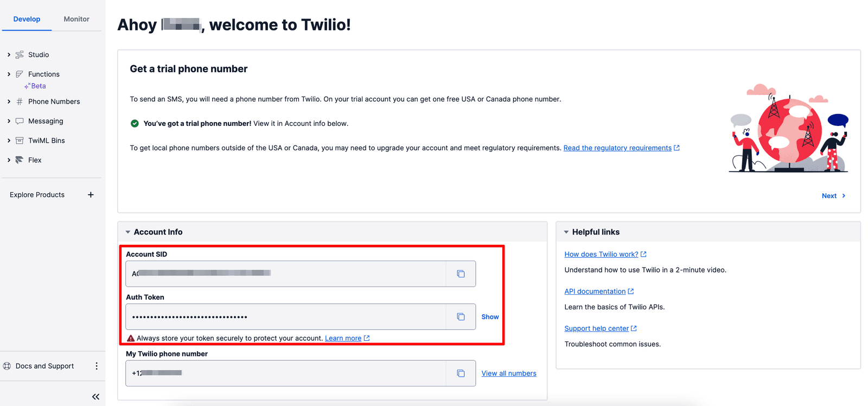868x406 pixels.
Task: Click inside the Account SID field
Action: click(x=282, y=274)
